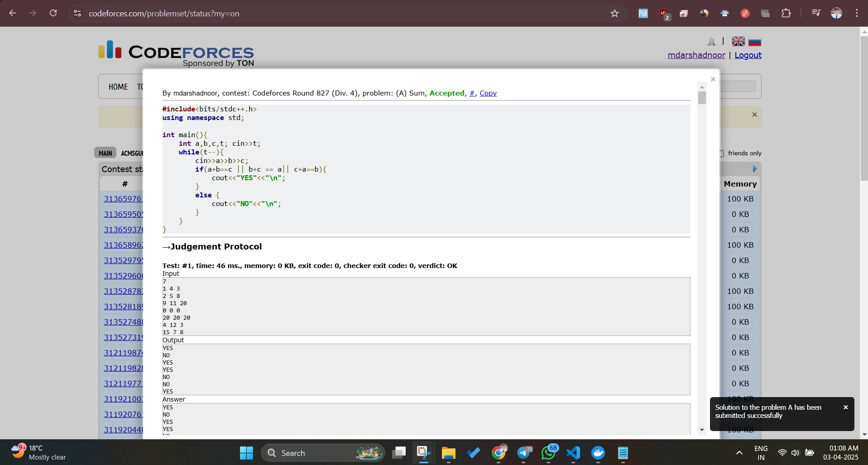The height and width of the screenshot is (465, 868).
Task: Switch site language using the Russian flag
Action: [754, 42]
